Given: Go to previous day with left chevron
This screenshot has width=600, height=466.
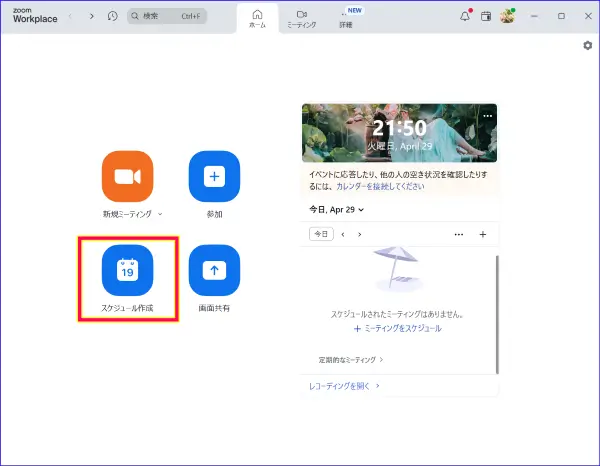Looking at the screenshot, I should click(x=343, y=235).
